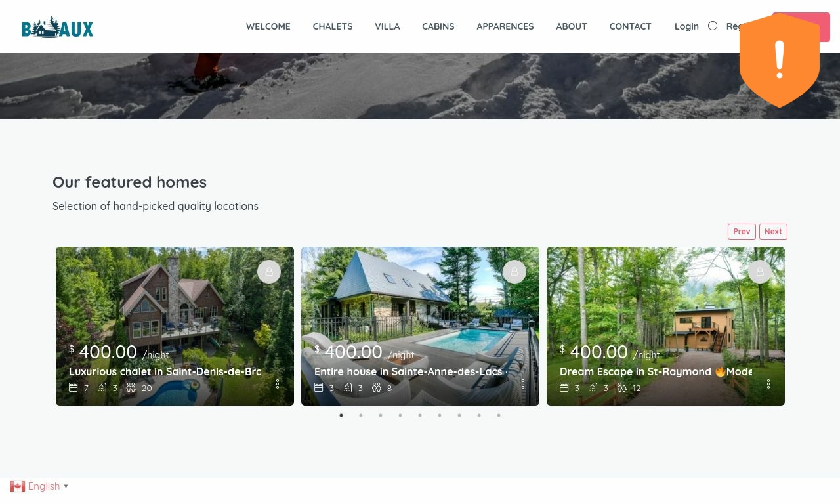Click owner avatar on Sainte-Anne-des-Lacs house card
Image resolution: width=840 pixels, height=504 pixels.
[514, 272]
